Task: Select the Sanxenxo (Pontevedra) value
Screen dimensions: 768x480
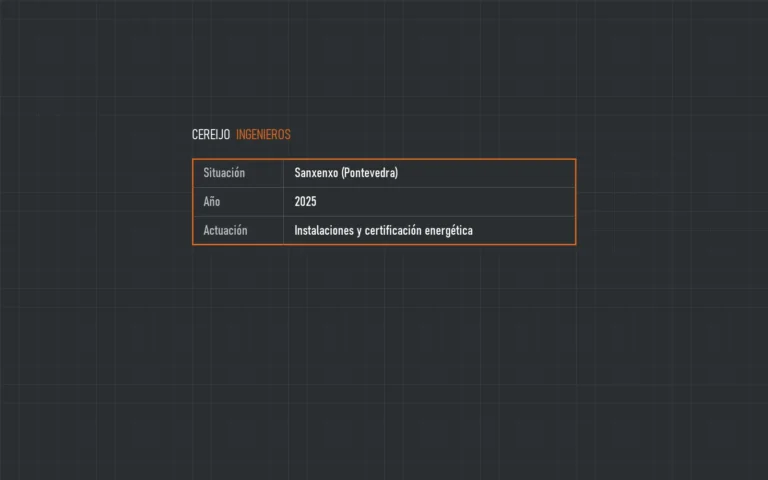Action: tap(346, 173)
